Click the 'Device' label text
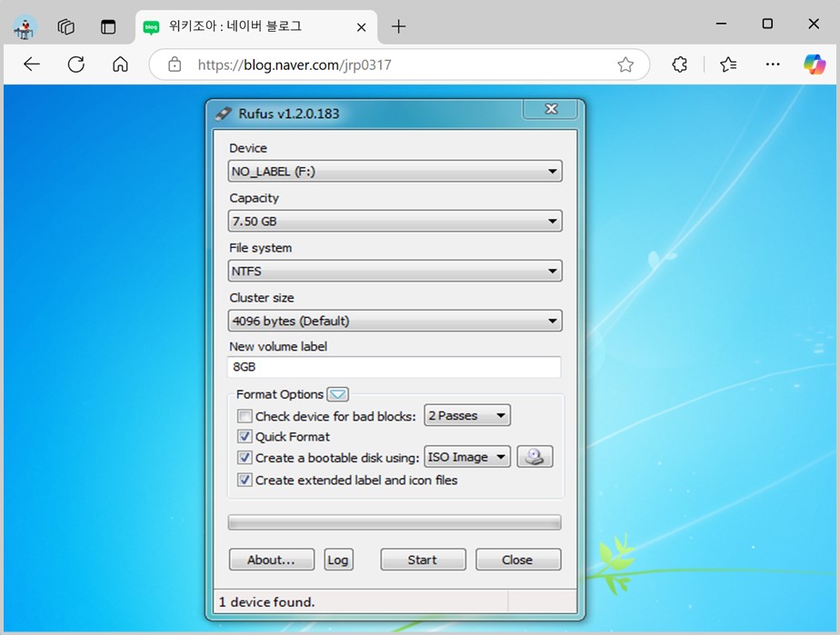The width and height of the screenshot is (840, 635). pyautogui.click(x=248, y=148)
